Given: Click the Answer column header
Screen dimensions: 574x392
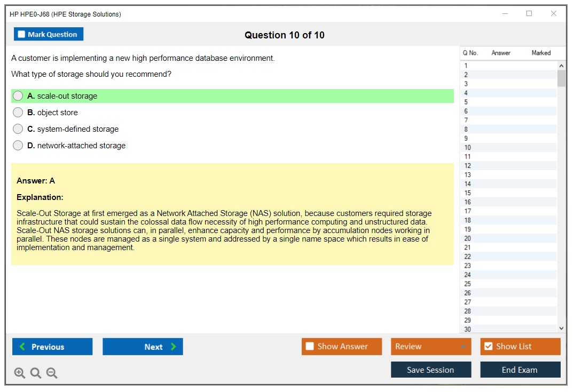Looking at the screenshot, I should (501, 53).
